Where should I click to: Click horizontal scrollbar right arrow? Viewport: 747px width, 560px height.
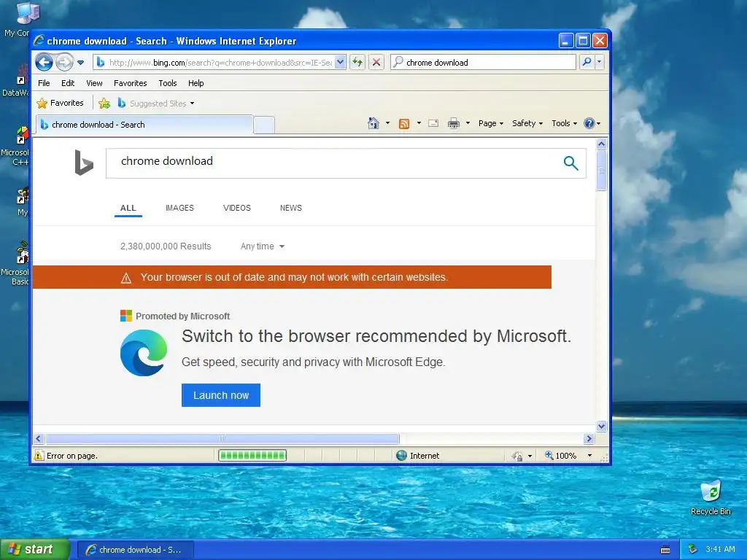pos(589,438)
